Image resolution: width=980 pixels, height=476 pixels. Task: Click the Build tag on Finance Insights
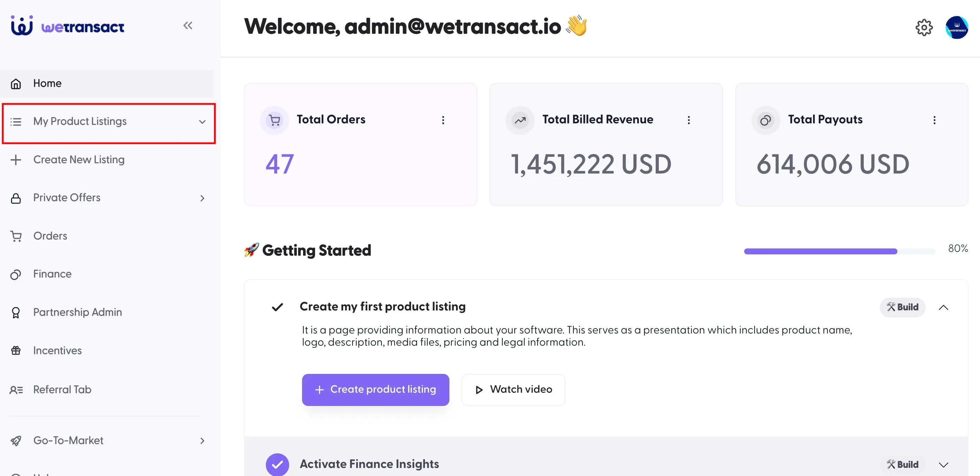(x=902, y=465)
